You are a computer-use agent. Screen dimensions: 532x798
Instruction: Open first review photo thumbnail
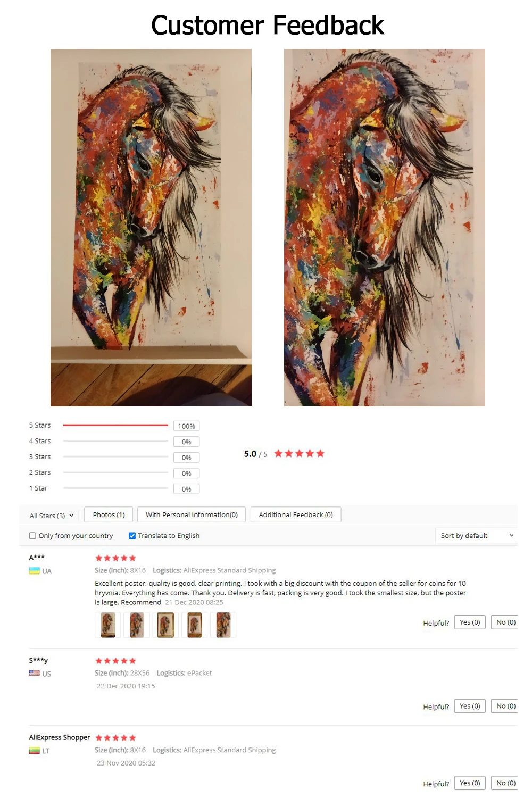[107, 625]
